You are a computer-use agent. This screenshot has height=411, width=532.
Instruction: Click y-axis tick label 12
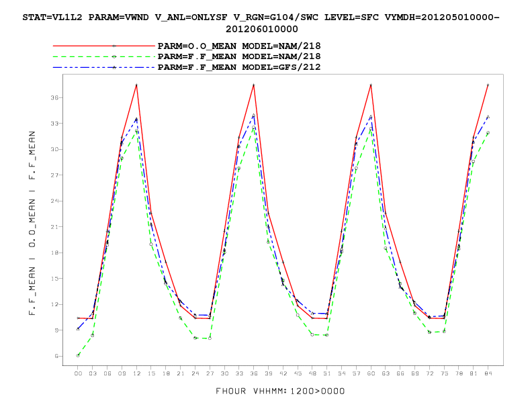(x=54, y=304)
